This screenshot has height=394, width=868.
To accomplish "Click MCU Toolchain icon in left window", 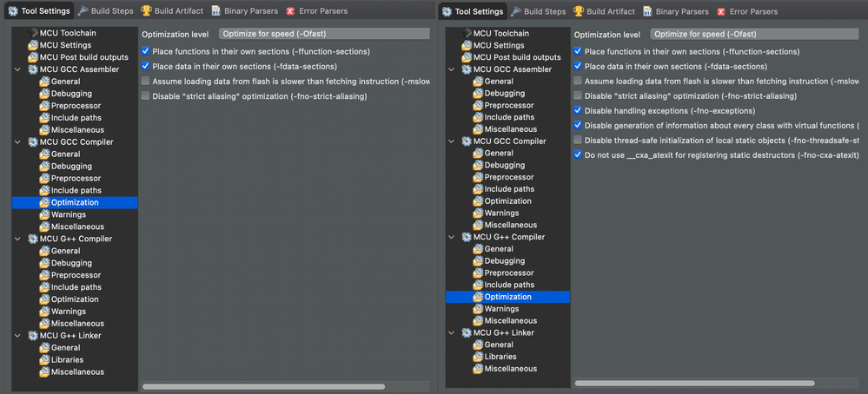I will (x=33, y=33).
